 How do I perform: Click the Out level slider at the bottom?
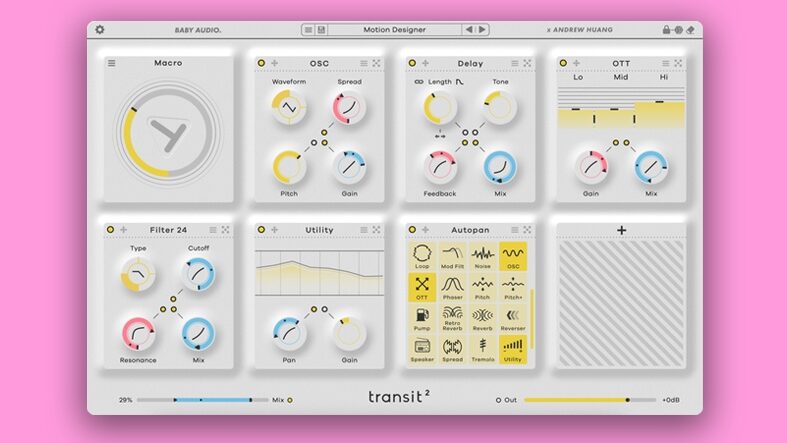click(576, 400)
